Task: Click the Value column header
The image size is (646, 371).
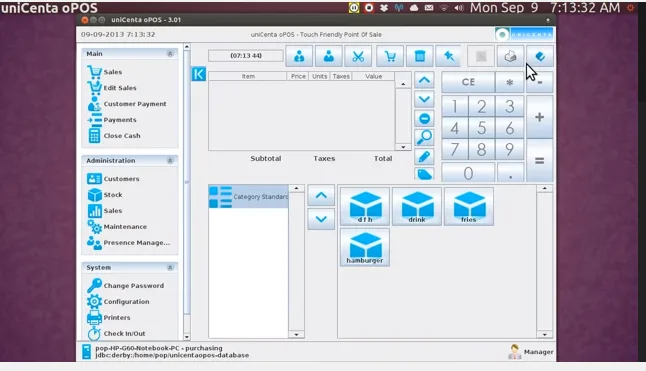Action: coord(374,76)
